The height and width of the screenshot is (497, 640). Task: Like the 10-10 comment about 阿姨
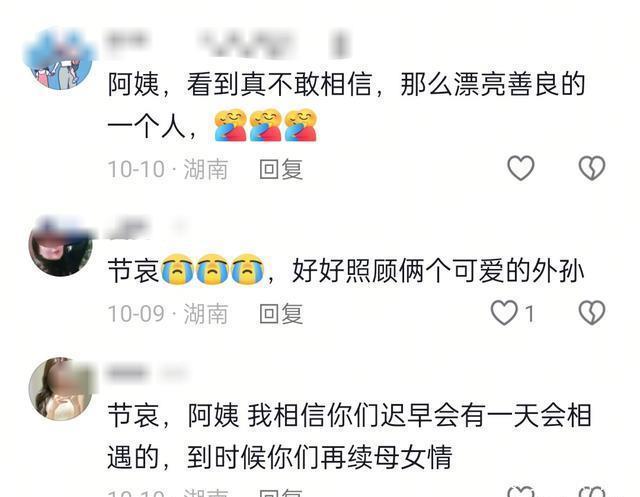[x=520, y=168]
